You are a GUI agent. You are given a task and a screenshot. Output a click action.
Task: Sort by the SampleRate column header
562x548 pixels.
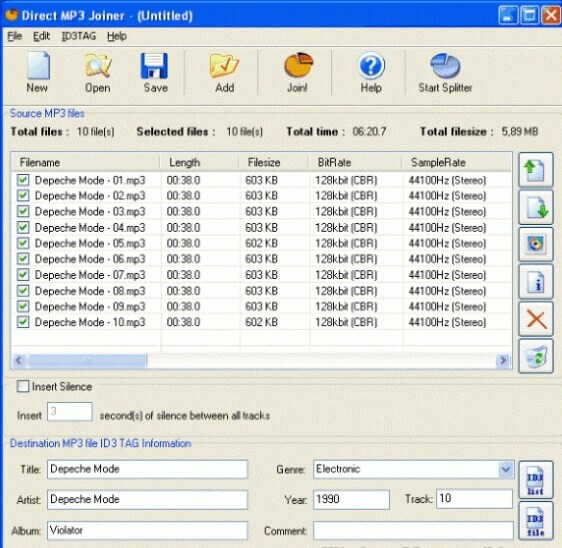[x=456, y=162]
